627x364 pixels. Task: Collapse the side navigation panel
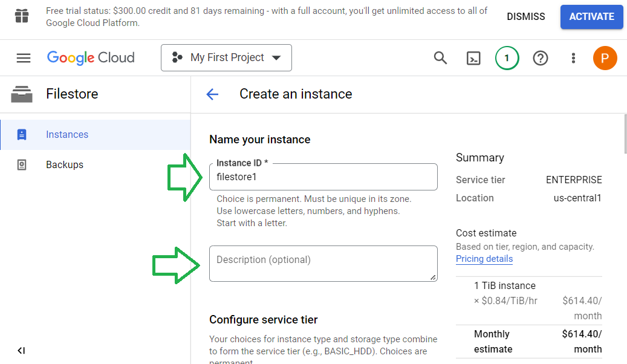21,351
